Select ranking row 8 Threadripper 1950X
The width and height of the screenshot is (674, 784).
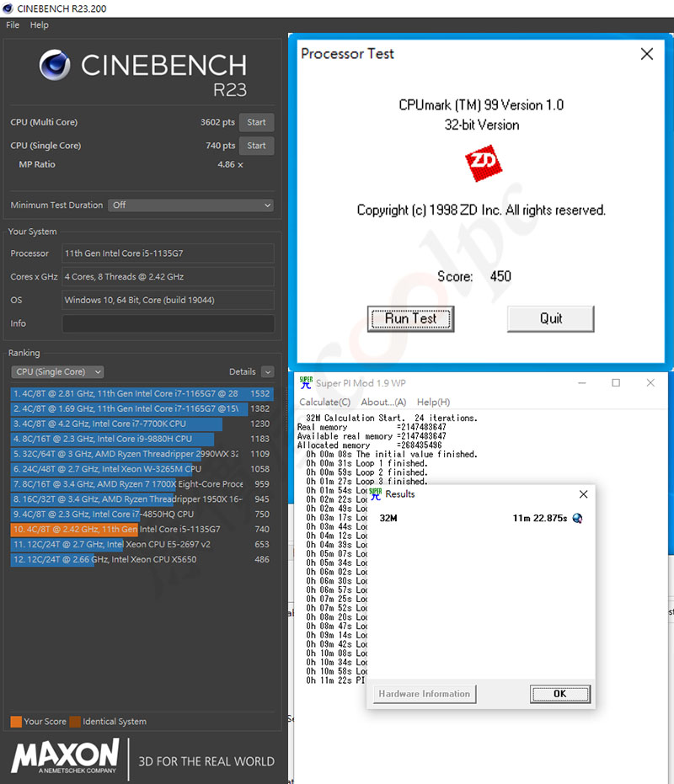click(x=142, y=499)
